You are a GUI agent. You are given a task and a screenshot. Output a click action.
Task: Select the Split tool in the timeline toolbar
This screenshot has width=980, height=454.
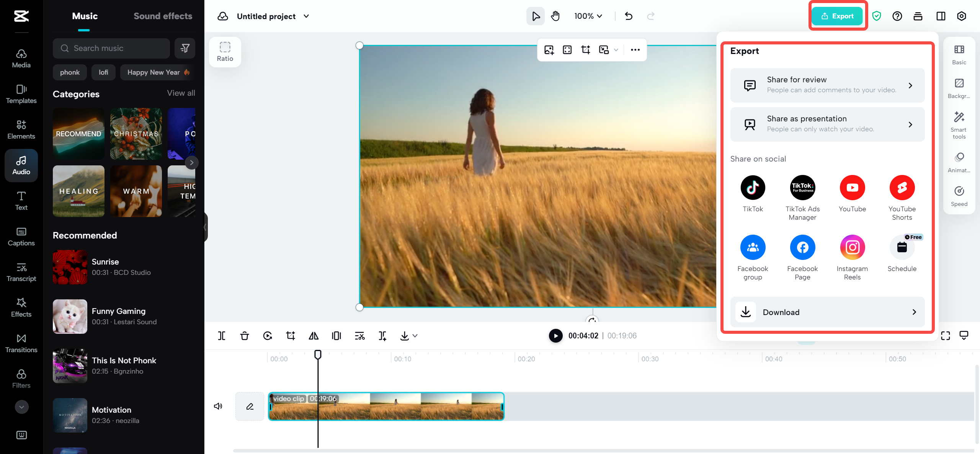[222, 336]
